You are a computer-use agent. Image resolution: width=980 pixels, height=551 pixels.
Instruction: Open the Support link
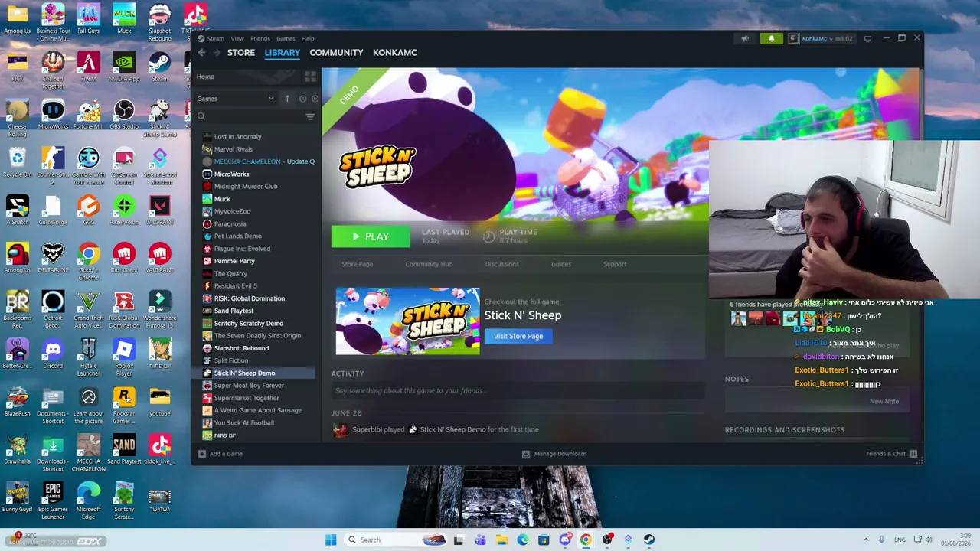pyautogui.click(x=615, y=264)
